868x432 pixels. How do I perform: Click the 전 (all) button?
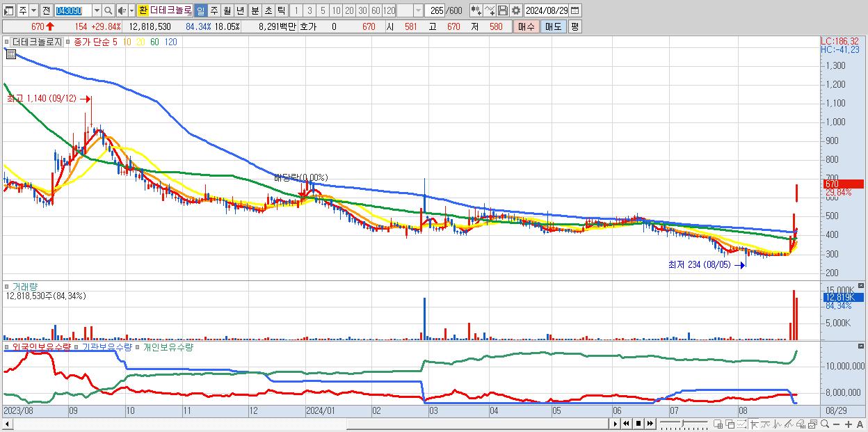coord(46,10)
